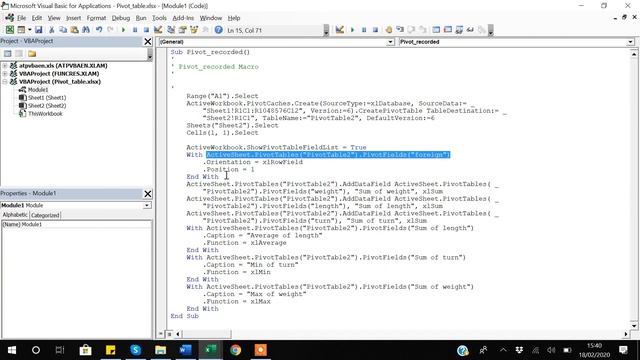Click the Paste clipboard icon
Image resolution: width=640 pixels, height=360 pixels.
(x=74, y=30)
